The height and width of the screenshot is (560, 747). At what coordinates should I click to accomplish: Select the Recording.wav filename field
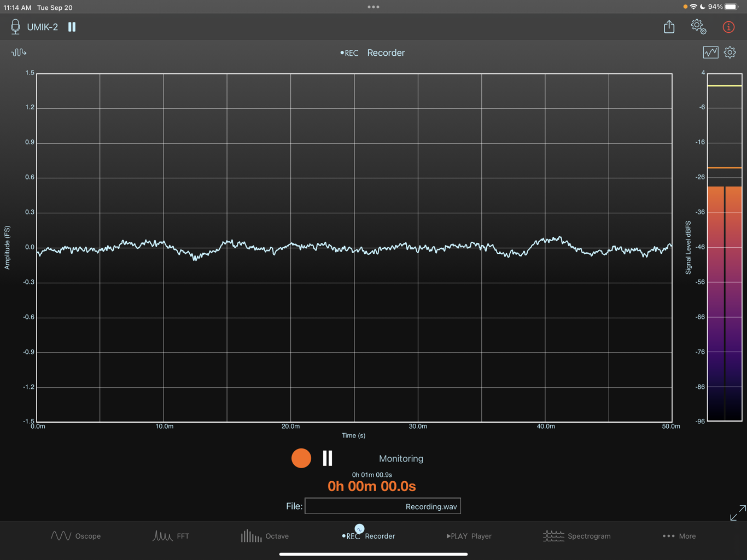(x=382, y=506)
